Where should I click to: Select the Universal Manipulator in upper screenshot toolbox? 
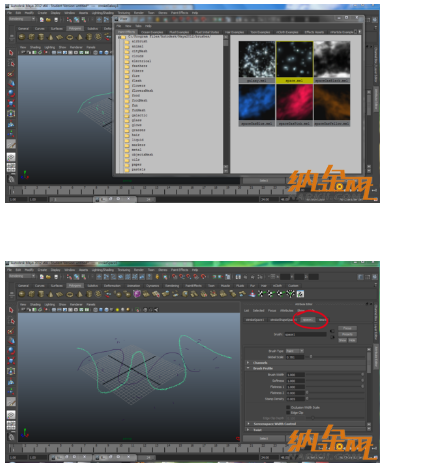(11, 114)
